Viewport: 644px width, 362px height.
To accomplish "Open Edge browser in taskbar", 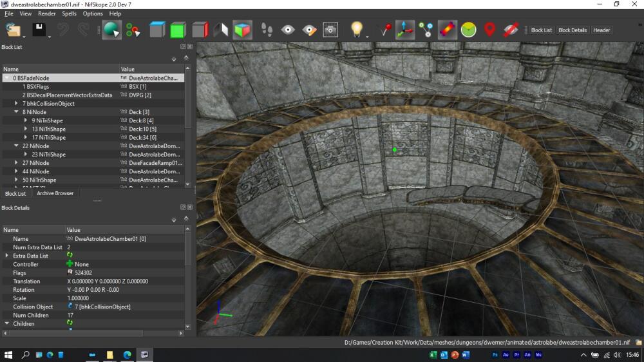I will click(x=128, y=355).
